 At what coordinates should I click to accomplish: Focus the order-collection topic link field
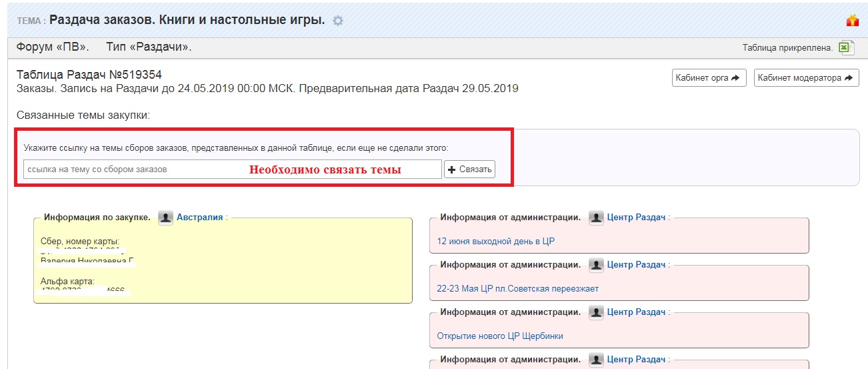pos(133,169)
